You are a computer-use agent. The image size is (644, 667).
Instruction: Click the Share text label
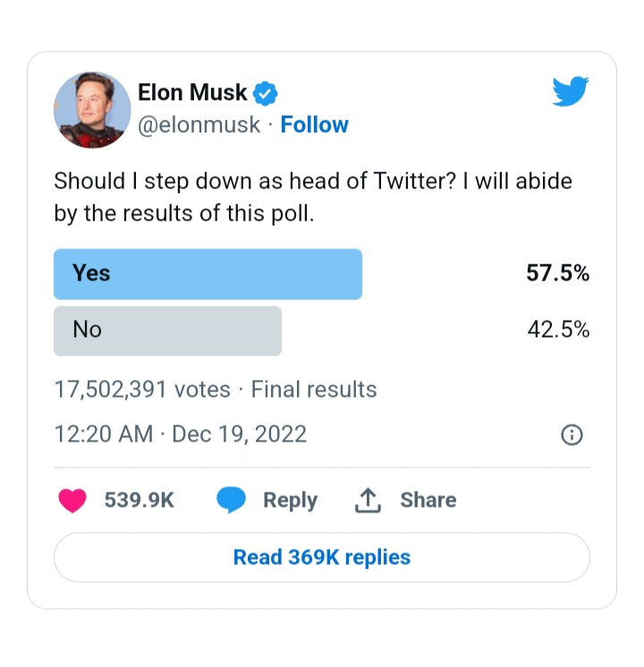pyautogui.click(x=428, y=500)
